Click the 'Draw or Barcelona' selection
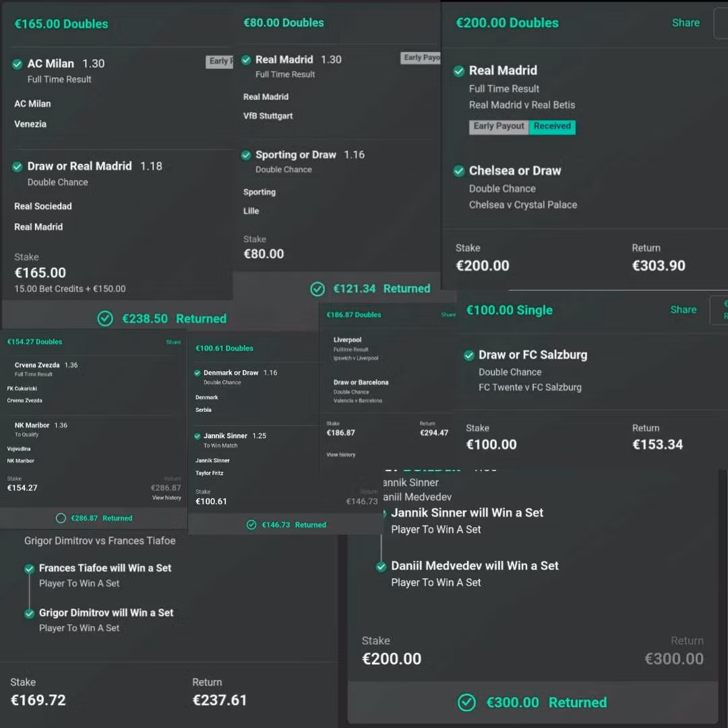This screenshot has width=728, height=728. pos(361,383)
